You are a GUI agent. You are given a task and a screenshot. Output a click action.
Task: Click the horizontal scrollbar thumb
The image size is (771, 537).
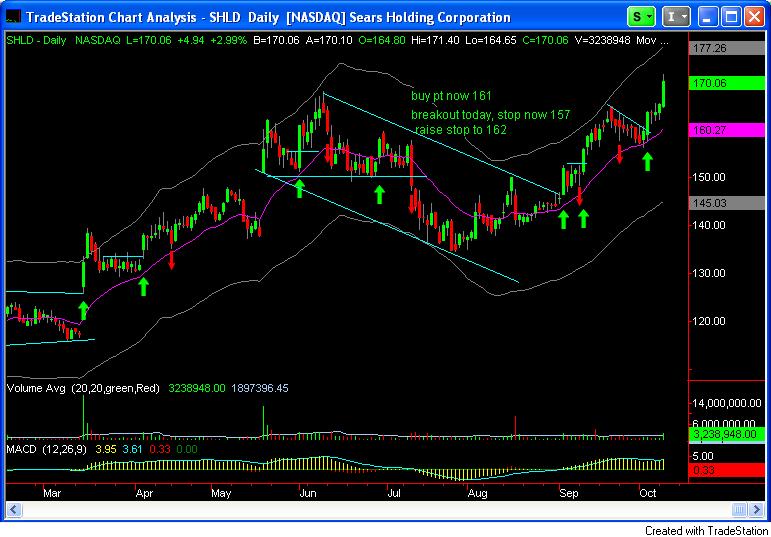click(x=740, y=508)
